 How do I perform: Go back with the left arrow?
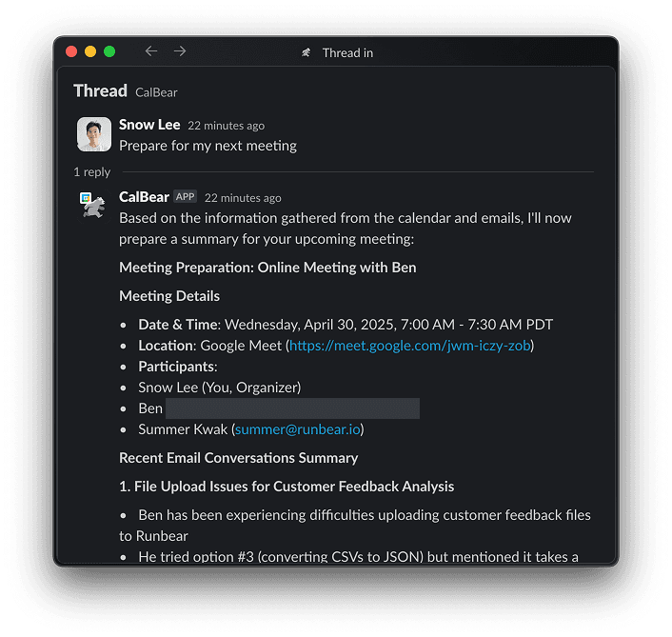tap(150, 51)
